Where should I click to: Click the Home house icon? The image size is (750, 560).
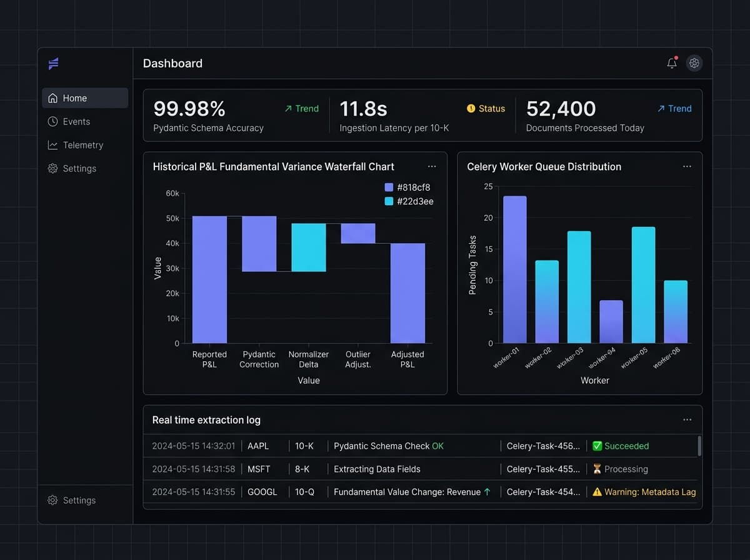click(x=53, y=98)
